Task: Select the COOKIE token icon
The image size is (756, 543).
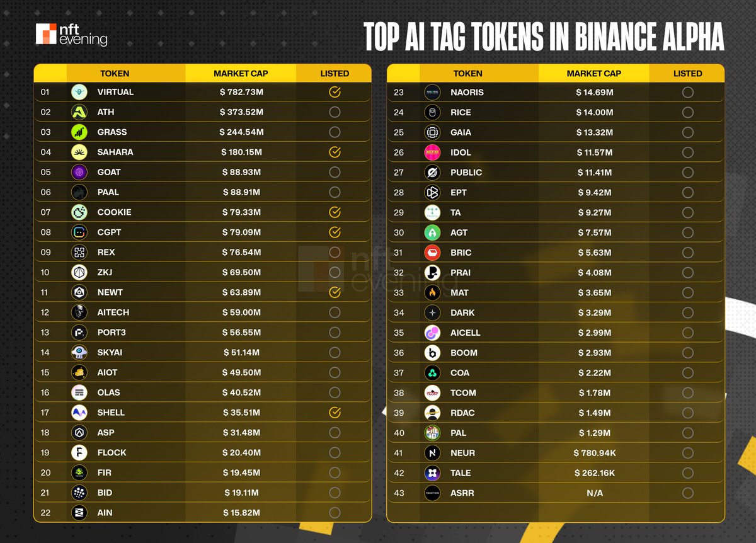Action: pyautogui.click(x=79, y=212)
